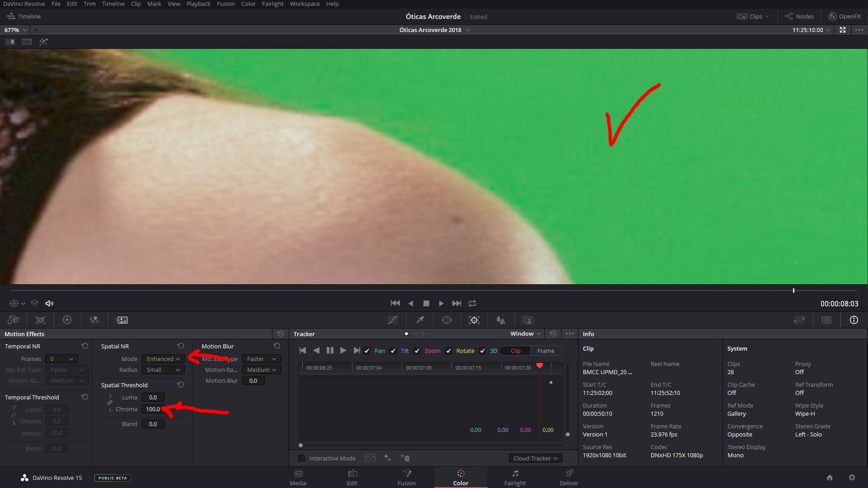Open Temporal NR Frames dropdown

(61, 359)
